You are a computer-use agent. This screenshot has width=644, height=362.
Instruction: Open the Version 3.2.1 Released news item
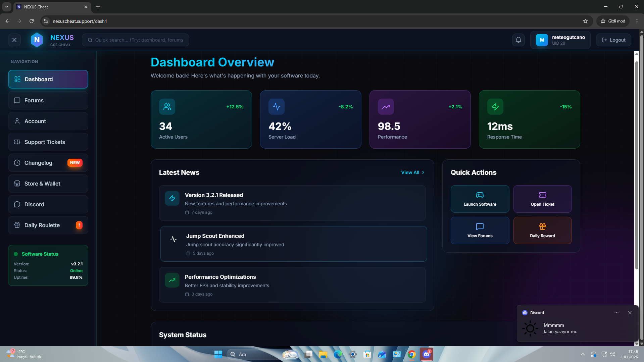(292, 203)
